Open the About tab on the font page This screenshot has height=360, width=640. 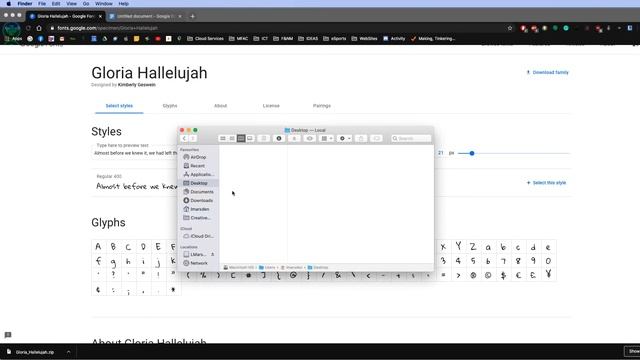pos(220,106)
